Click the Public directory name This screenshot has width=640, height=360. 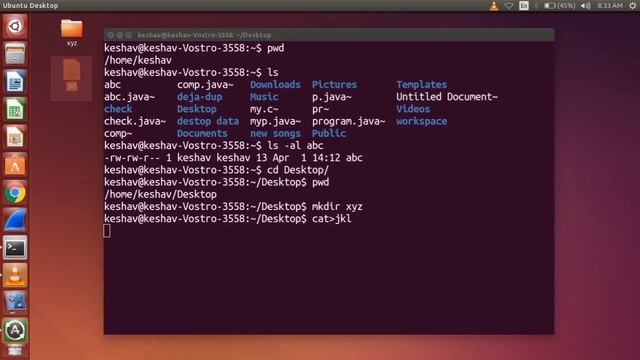[329, 133]
